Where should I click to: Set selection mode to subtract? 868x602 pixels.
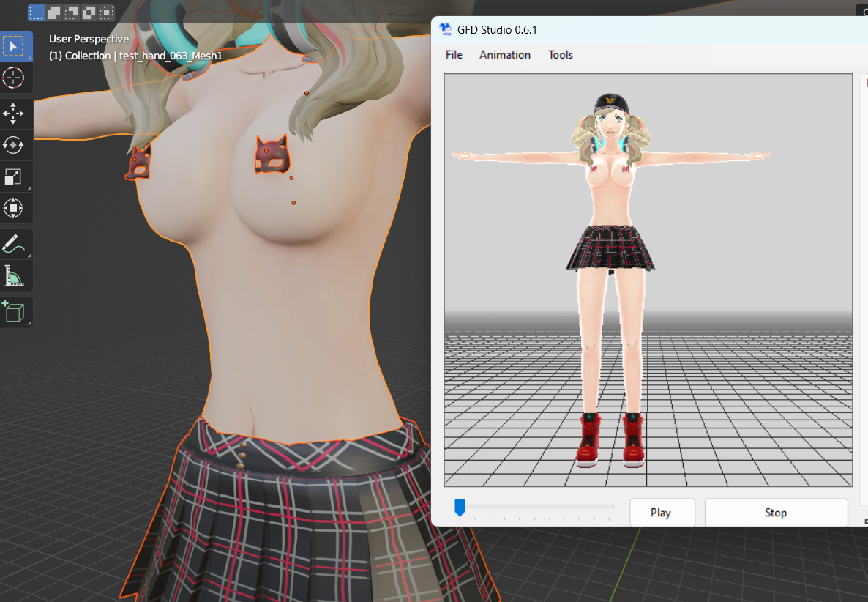tap(72, 12)
